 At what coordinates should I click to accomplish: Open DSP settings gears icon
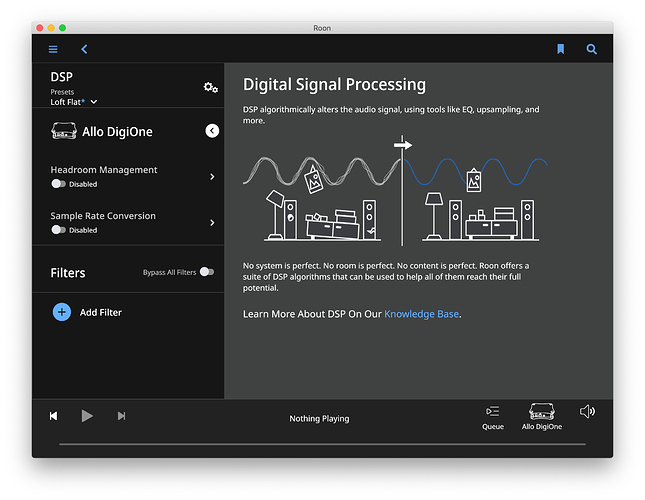211,87
